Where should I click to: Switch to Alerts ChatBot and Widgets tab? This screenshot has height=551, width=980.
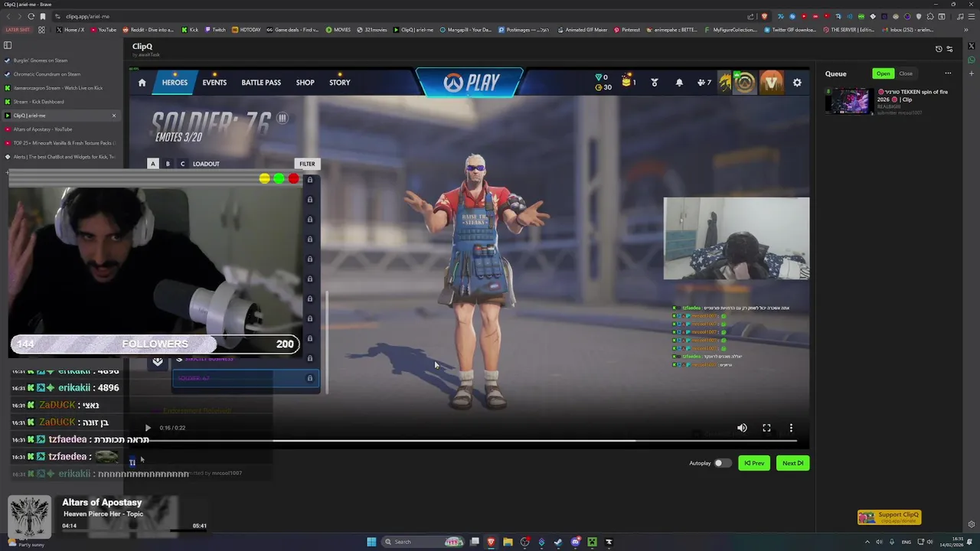coord(61,157)
